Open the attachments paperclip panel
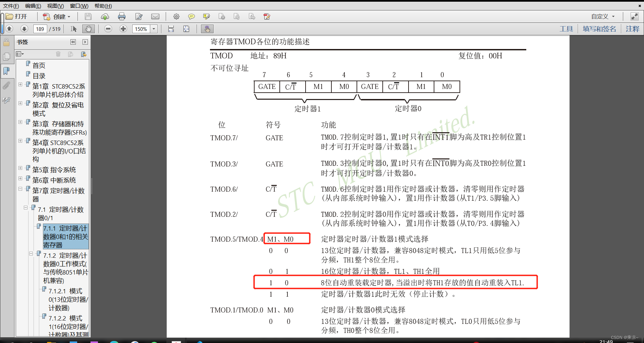This screenshot has width=644, height=343. [x=6, y=86]
